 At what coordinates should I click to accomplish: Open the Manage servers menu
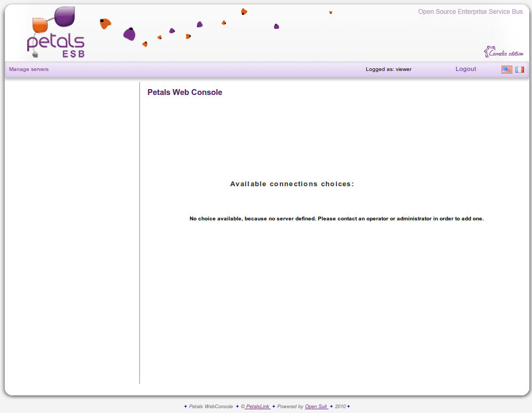tap(29, 69)
